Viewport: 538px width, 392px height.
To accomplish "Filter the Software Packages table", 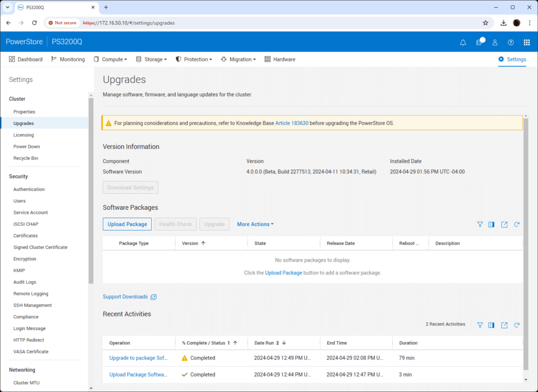I will (480, 224).
